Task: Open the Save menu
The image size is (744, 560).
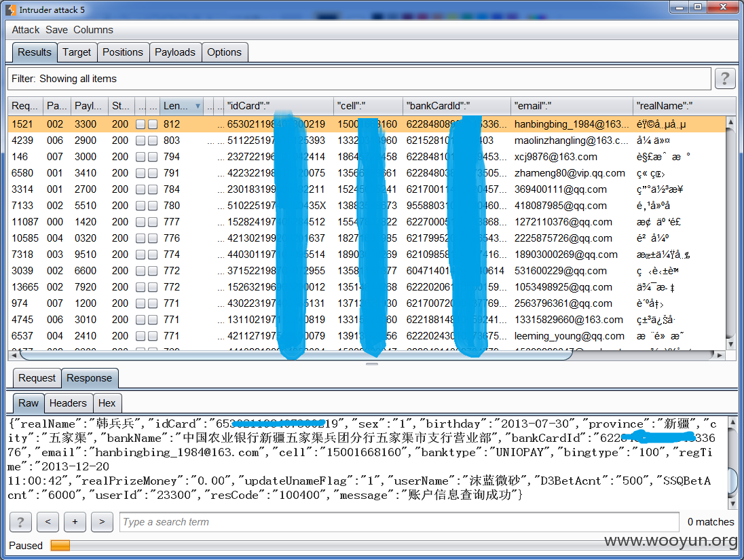Action: point(56,30)
